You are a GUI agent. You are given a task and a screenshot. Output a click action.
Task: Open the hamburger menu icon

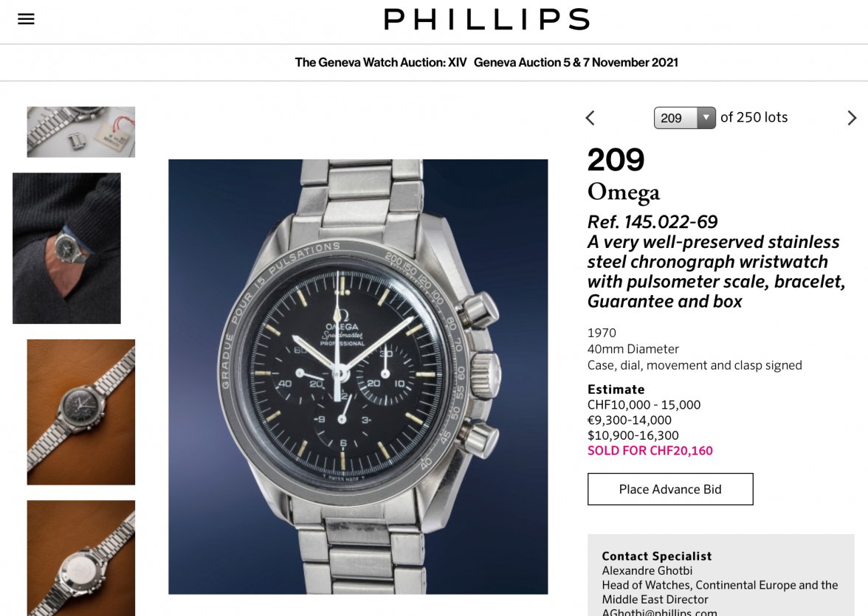(26, 19)
